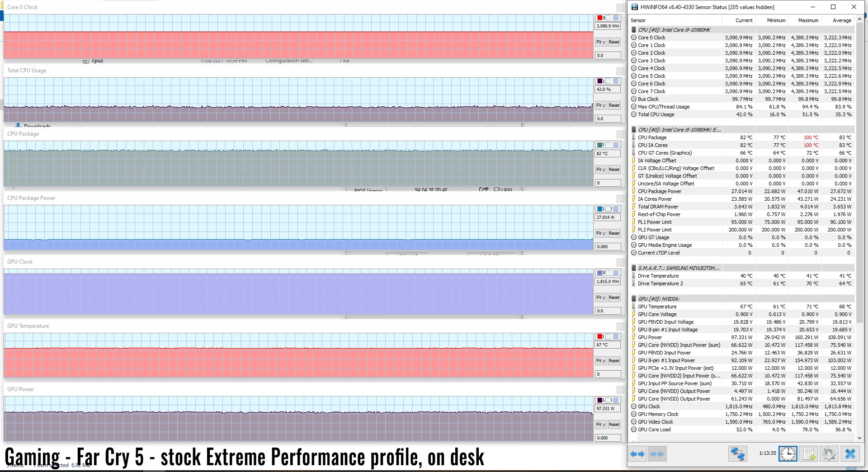Collapse the S.M.A.R.T. SAMSUNG drive group
Image resolution: width=868 pixels, height=472 pixels.
coord(634,268)
